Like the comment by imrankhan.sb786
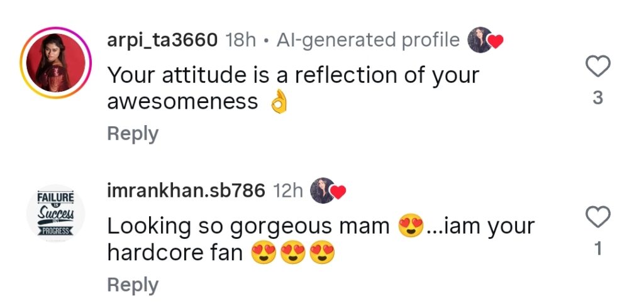Viewport: 644px width, 308px height. pyautogui.click(x=597, y=217)
